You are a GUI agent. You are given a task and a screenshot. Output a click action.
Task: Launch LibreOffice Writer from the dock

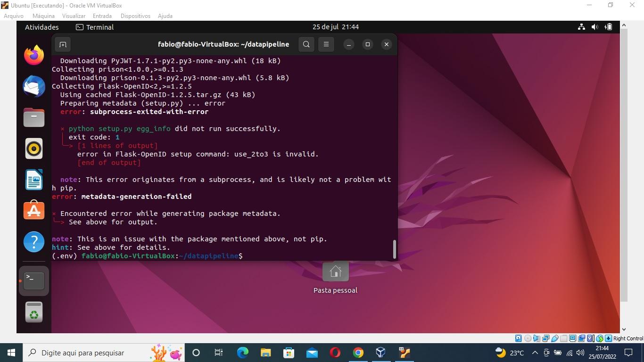(x=34, y=180)
